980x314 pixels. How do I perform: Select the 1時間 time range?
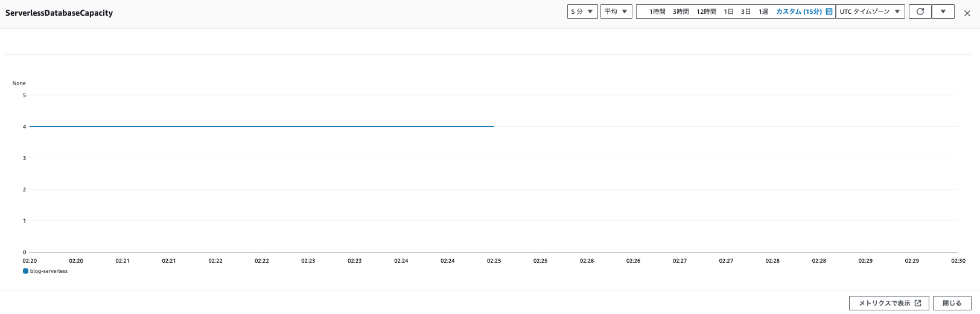(657, 11)
